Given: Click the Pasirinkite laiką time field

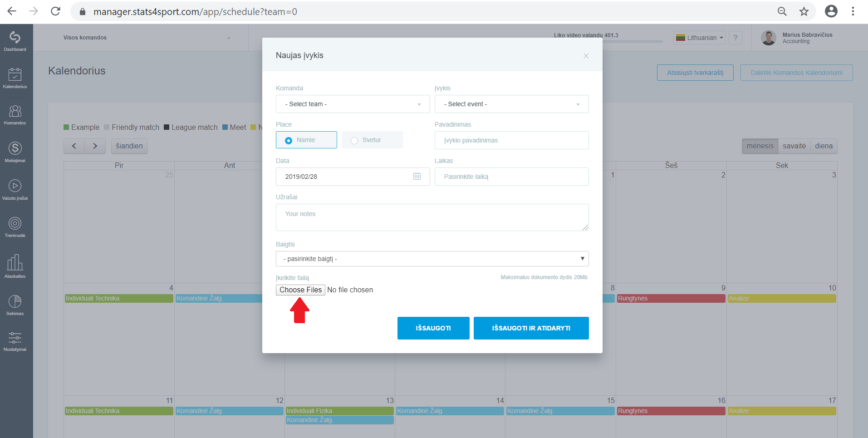Looking at the screenshot, I should [512, 177].
